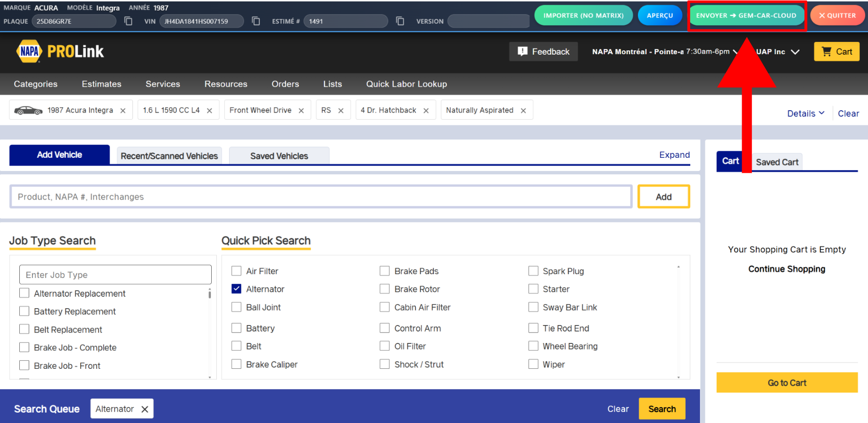Image resolution: width=868 pixels, height=423 pixels.
Task: Open the Feedback dialog
Action: [x=544, y=52]
